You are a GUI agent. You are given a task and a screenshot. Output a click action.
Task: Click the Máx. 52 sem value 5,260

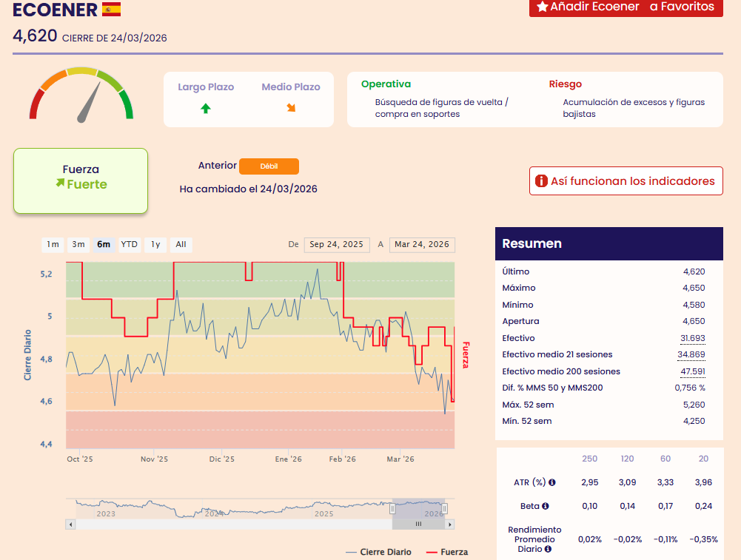tap(694, 405)
